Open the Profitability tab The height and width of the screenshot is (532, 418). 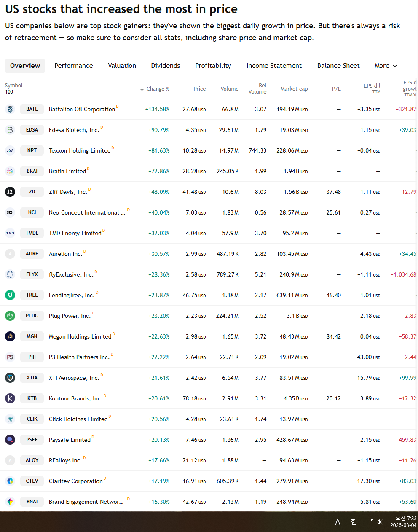pos(213,66)
